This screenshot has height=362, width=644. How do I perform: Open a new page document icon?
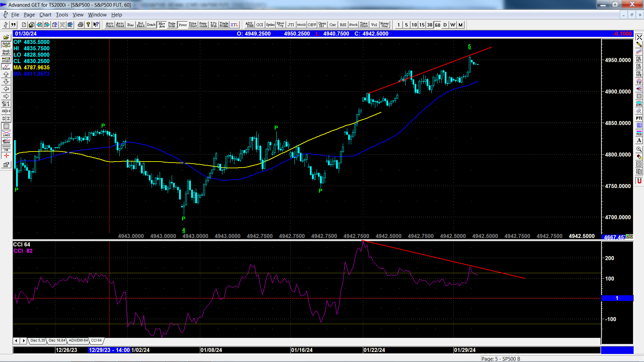point(24,25)
